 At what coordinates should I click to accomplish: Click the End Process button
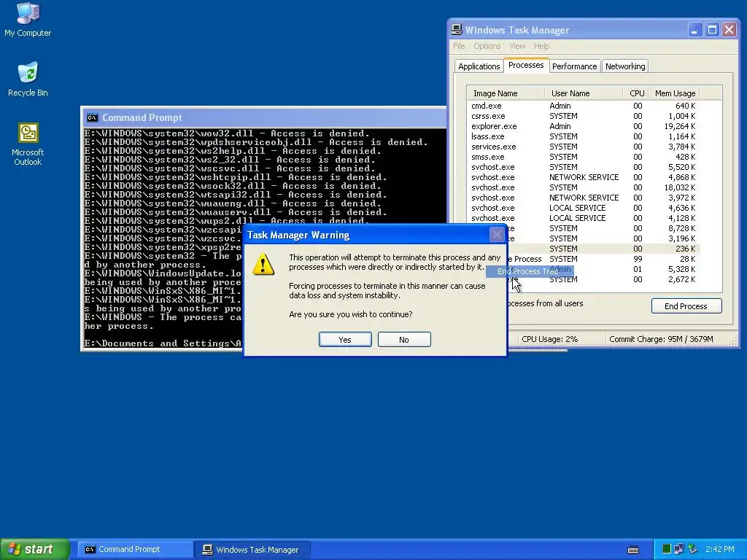[686, 306]
